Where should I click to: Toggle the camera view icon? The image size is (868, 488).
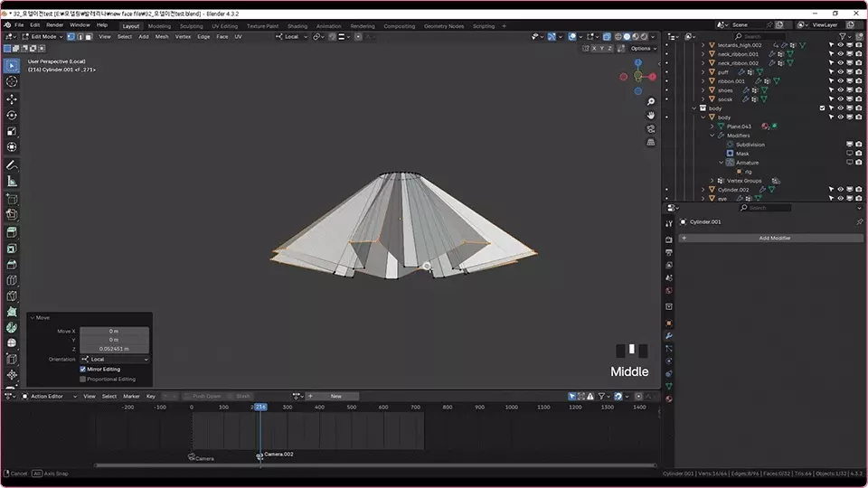pos(651,129)
